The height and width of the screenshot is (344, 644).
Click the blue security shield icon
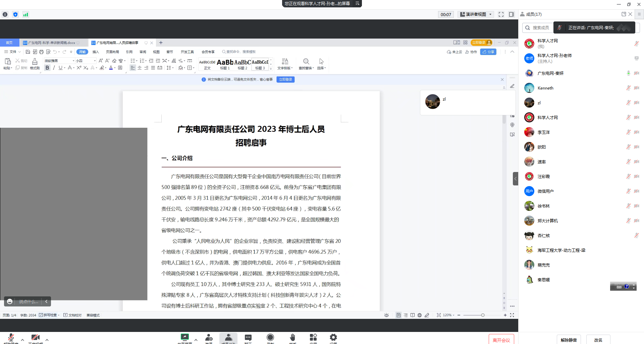[x=15, y=14]
